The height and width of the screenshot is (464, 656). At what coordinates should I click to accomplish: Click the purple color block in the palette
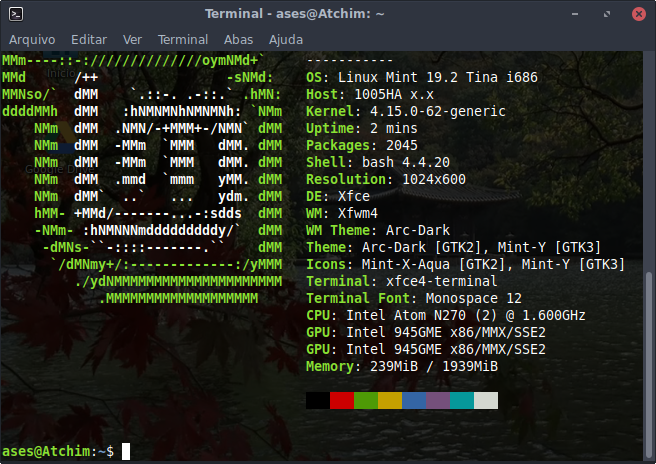438,400
